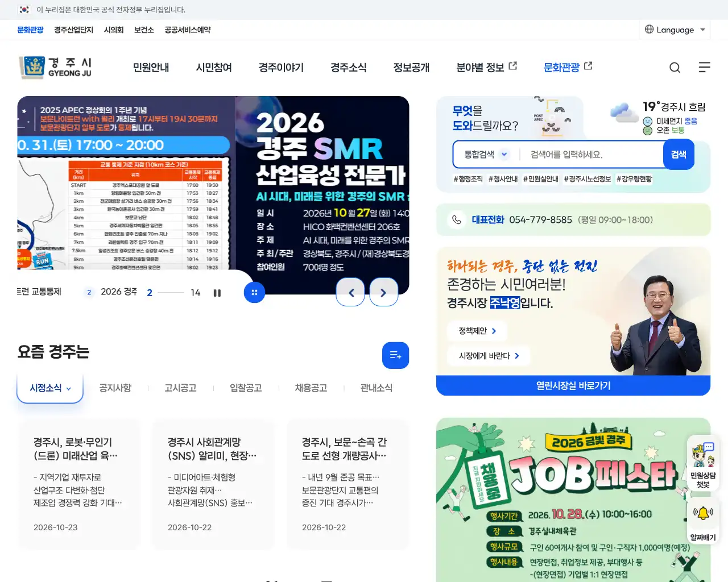Pause the banner slideshow

point(217,293)
